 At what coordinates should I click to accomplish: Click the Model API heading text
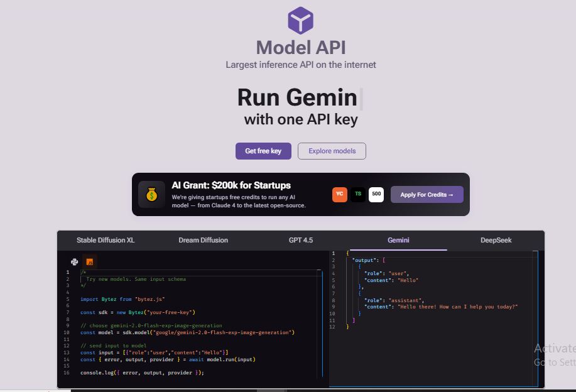click(300, 48)
